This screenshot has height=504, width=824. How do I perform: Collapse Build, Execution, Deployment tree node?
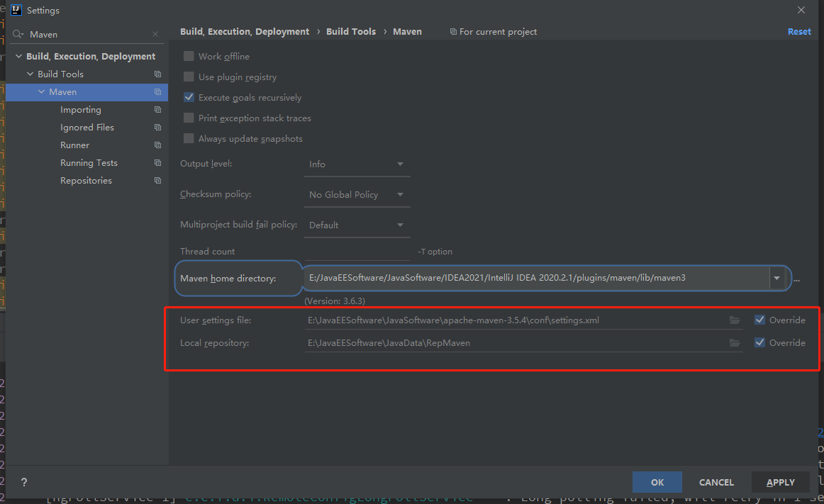18,56
